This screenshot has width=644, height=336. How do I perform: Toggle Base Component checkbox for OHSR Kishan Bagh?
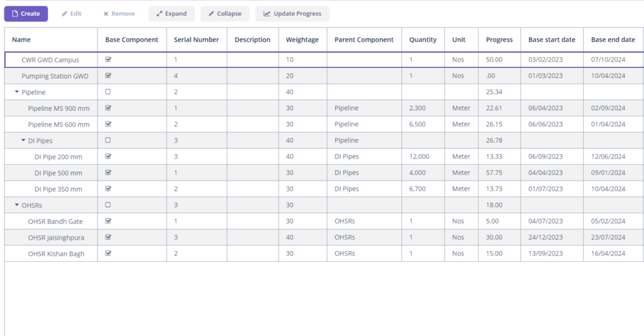(x=108, y=254)
